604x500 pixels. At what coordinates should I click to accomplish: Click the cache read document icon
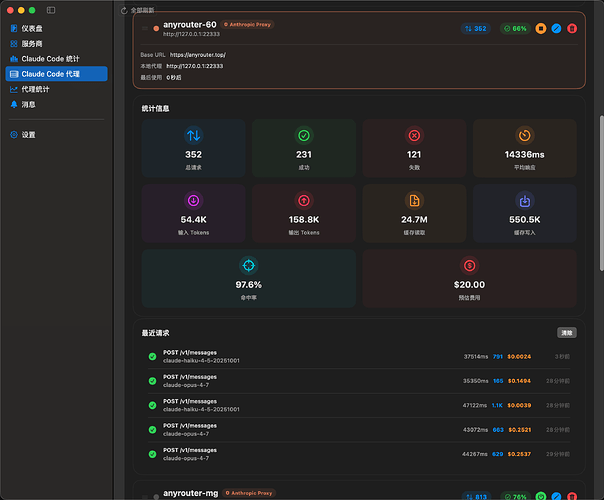(x=414, y=201)
